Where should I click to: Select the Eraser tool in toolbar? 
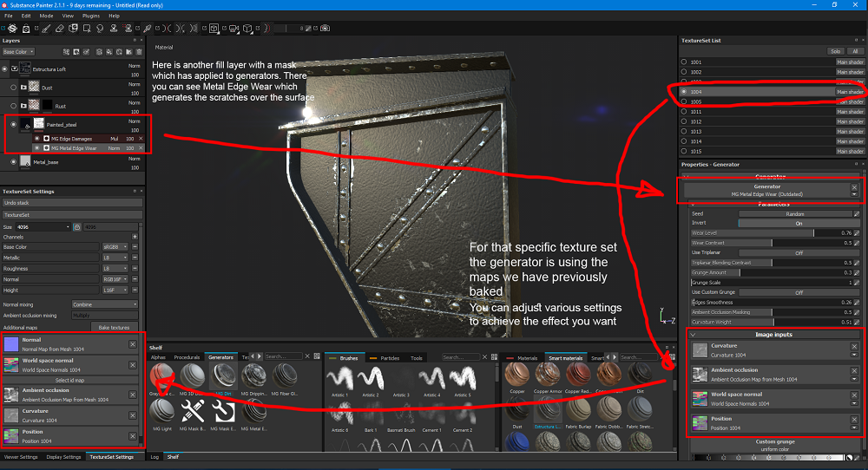pos(59,29)
